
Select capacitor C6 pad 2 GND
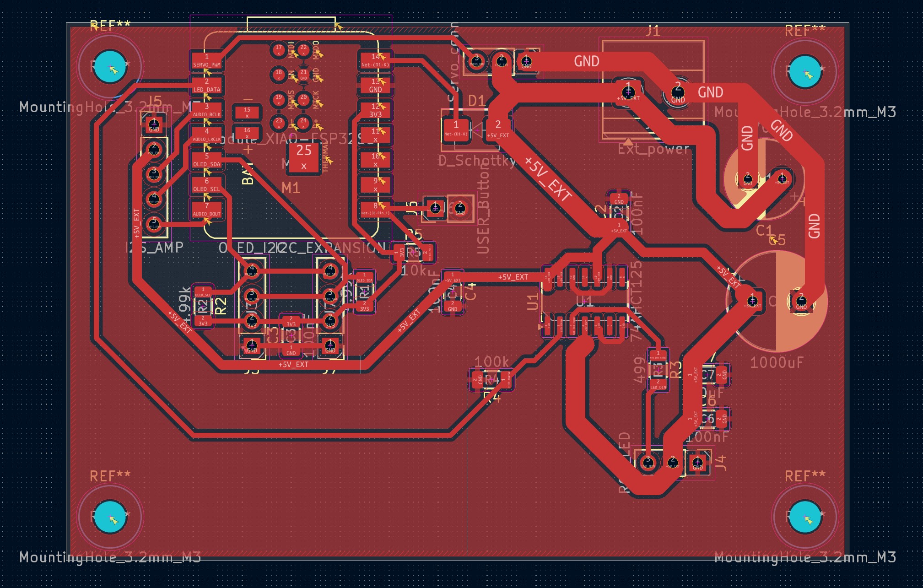click(721, 419)
